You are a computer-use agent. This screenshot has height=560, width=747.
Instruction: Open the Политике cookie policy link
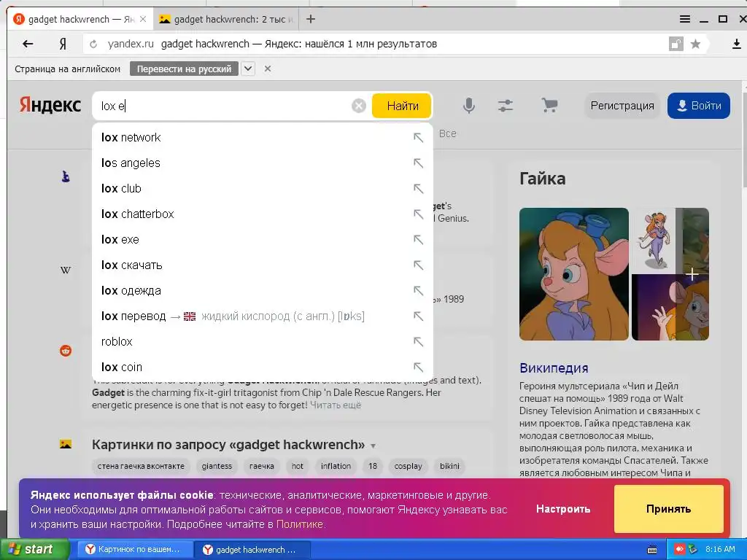click(x=300, y=524)
